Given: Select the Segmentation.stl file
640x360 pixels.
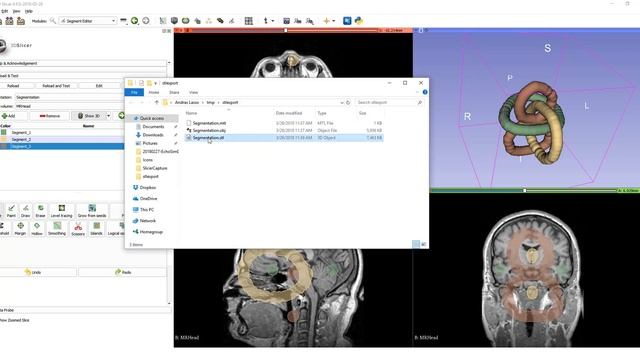Looking at the screenshot, I should (284, 138).
